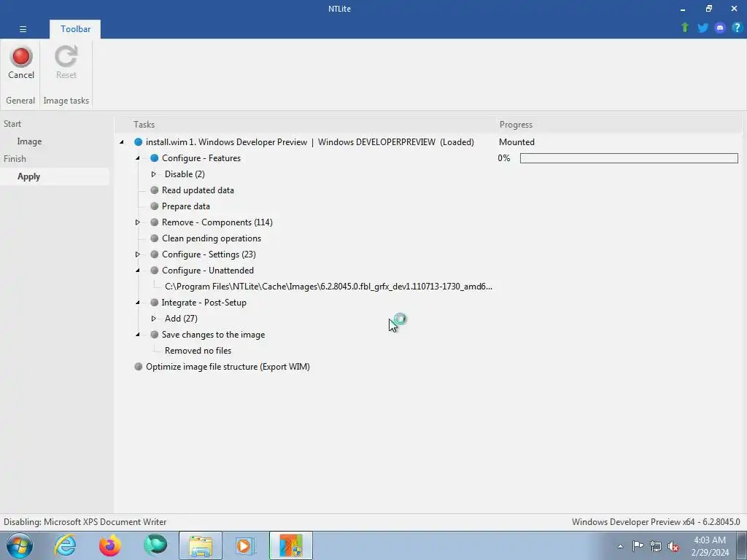Click grey dot beside Read updated data
The image size is (747, 560).
[155, 190]
